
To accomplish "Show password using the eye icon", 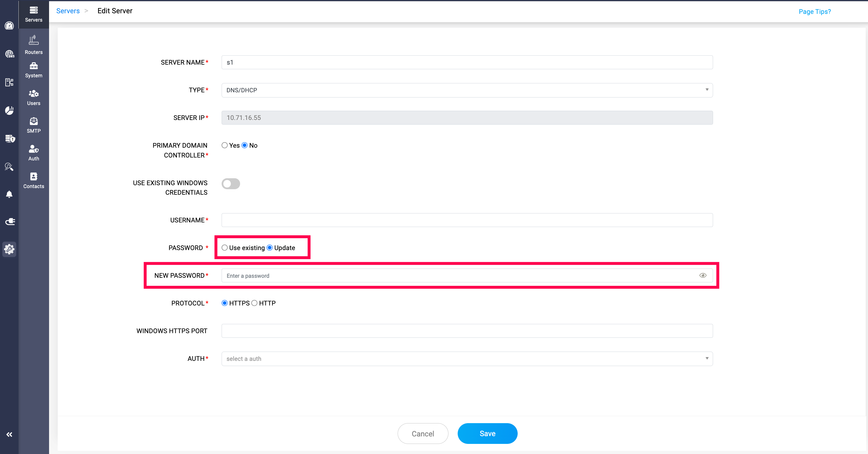I will pos(703,275).
